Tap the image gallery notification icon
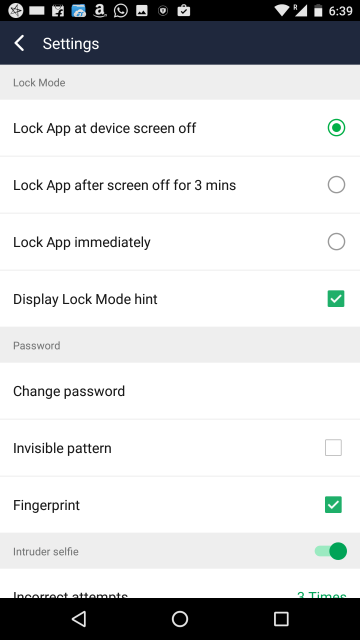The width and height of the screenshot is (360, 640). pos(142,11)
